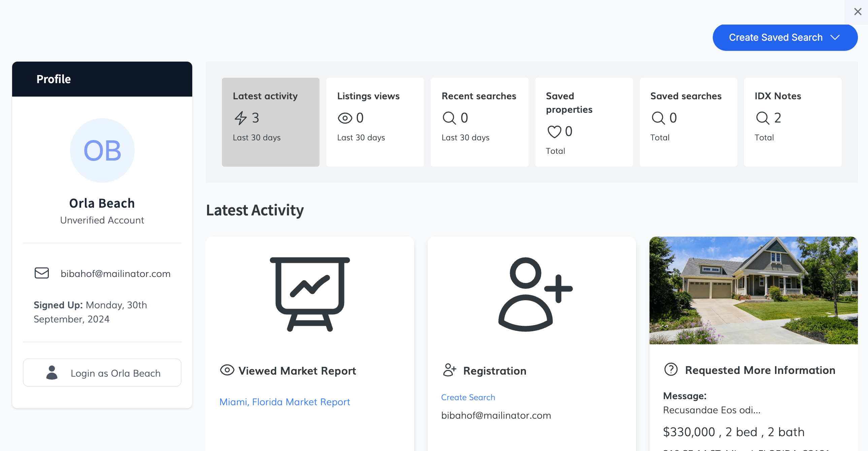Click the eye icon in Listings views
The height and width of the screenshot is (451, 868).
tap(345, 118)
